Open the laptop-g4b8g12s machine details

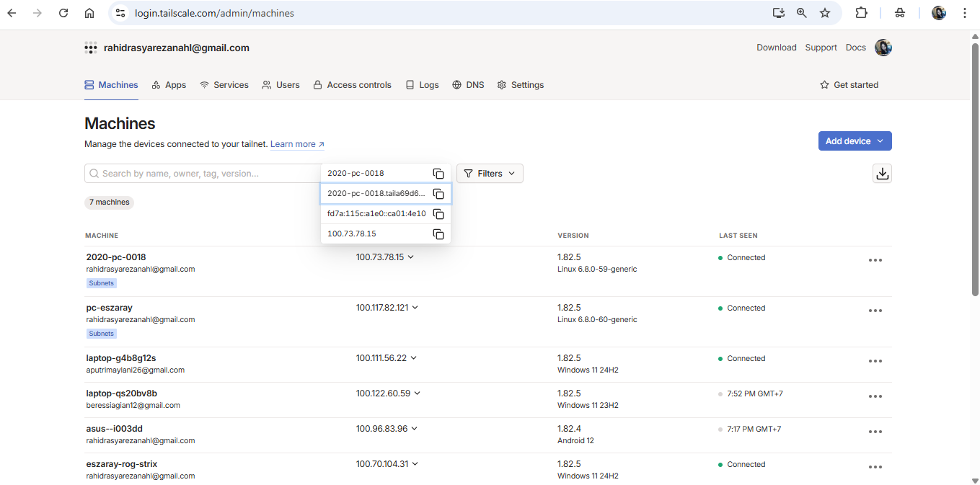click(x=121, y=358)
